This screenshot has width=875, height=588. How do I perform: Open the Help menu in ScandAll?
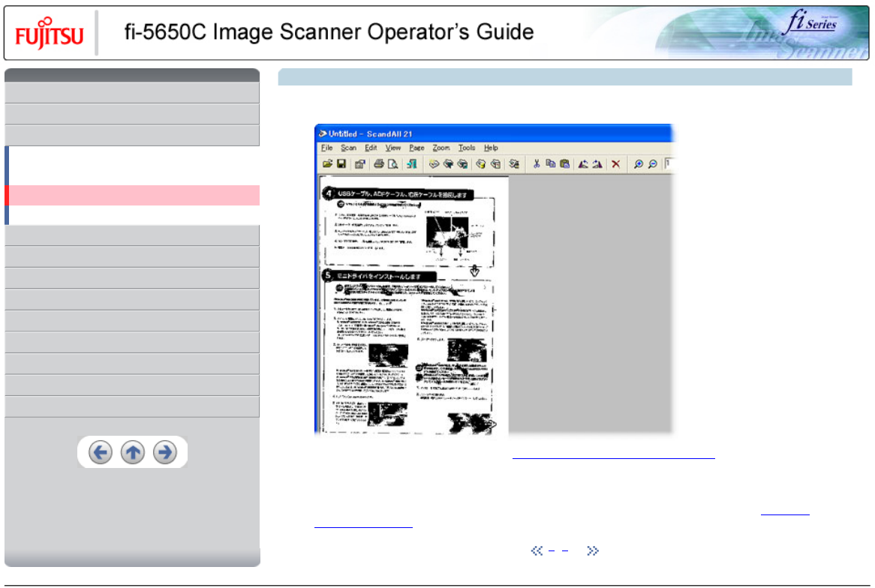point(491,148)
